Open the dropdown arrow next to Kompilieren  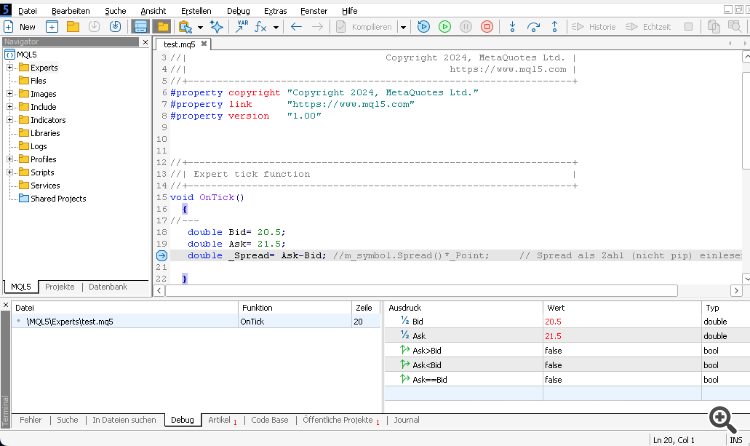pos(403,27)
